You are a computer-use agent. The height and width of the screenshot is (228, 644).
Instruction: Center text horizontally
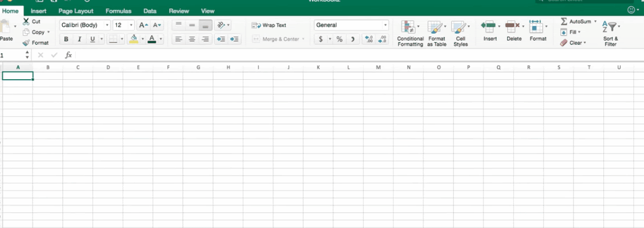point(192,39)
